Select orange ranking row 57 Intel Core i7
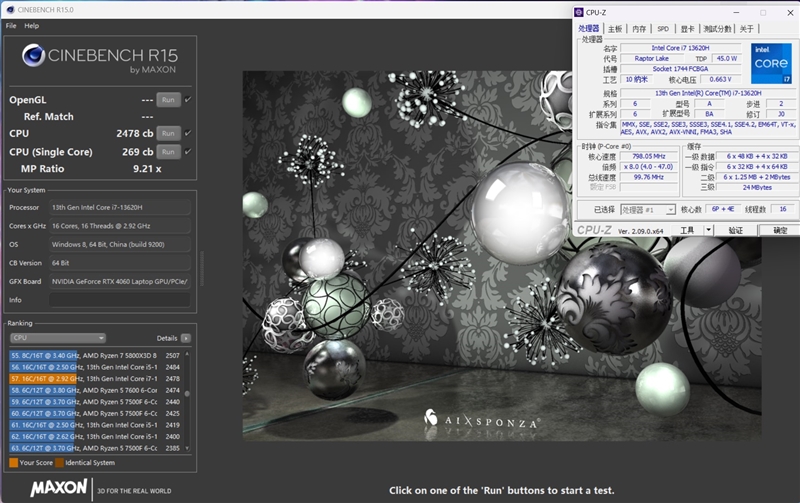This screenshot has height=503, width=800. 95,379
